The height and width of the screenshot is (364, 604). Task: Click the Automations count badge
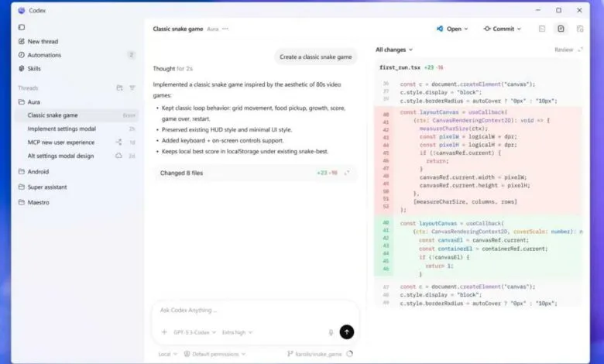coord(132,55)
